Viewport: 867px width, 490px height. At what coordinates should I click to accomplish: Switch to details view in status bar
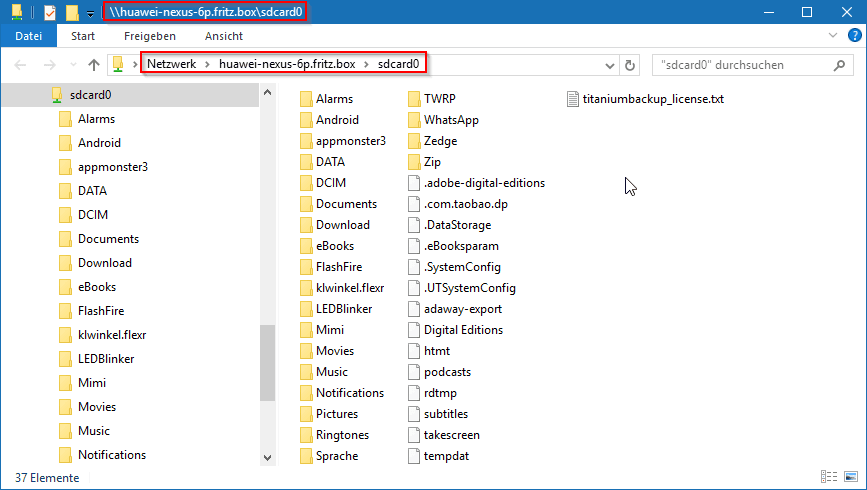[829, 477]
